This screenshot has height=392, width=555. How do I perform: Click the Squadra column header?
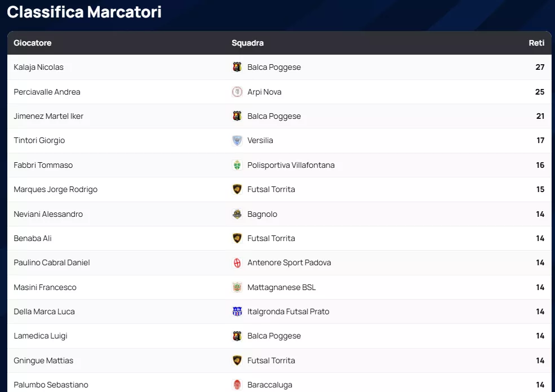coord(247,43)
